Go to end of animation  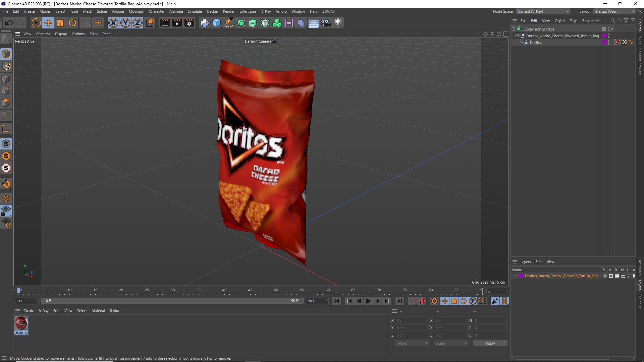tap(399, 301)
